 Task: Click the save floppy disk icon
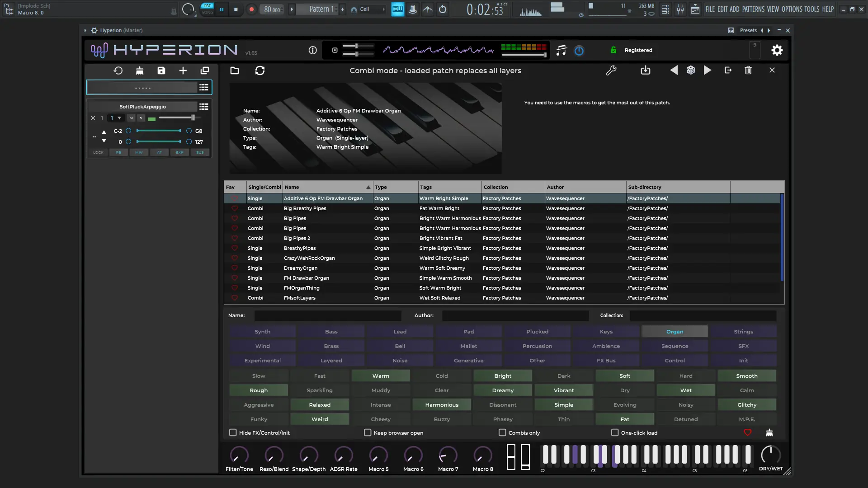point(161,70)
